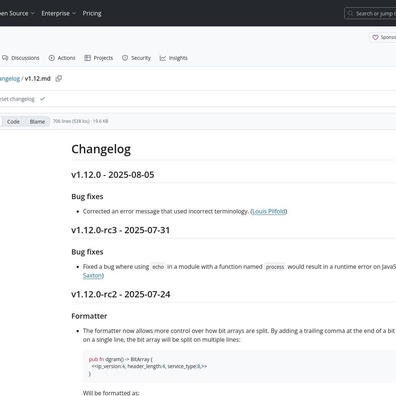Click the Projects table icon

(x=87, y=58)
